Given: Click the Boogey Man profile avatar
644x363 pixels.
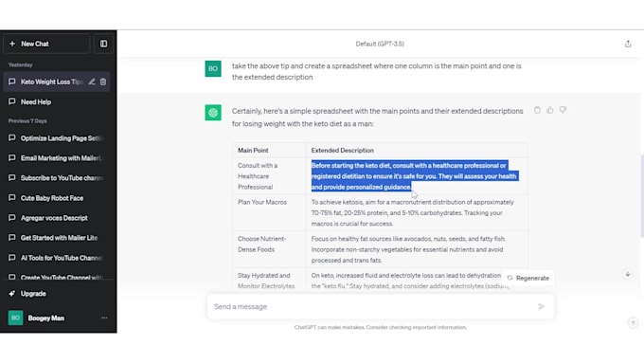Looking at the screenshot, I should [15, 318].
